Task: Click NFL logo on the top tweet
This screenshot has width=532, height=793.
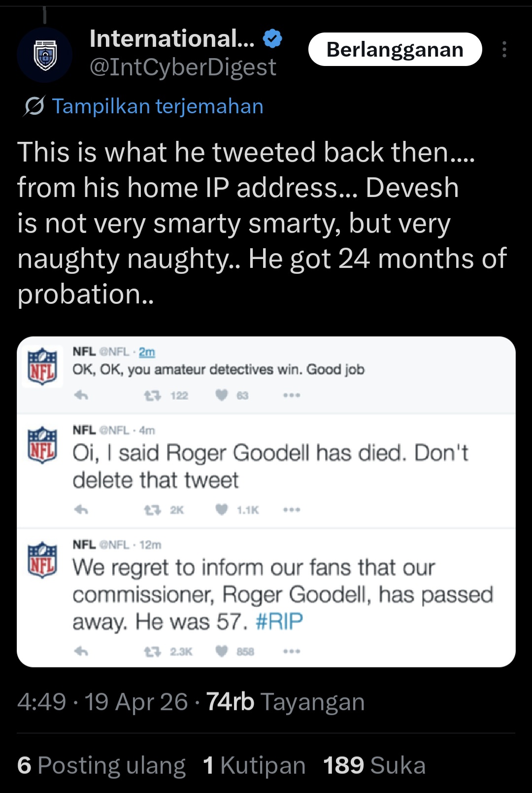Action: click(42, 366)
